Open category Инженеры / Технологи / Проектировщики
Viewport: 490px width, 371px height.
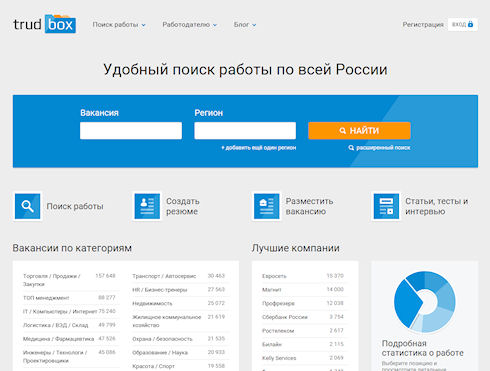55,356
